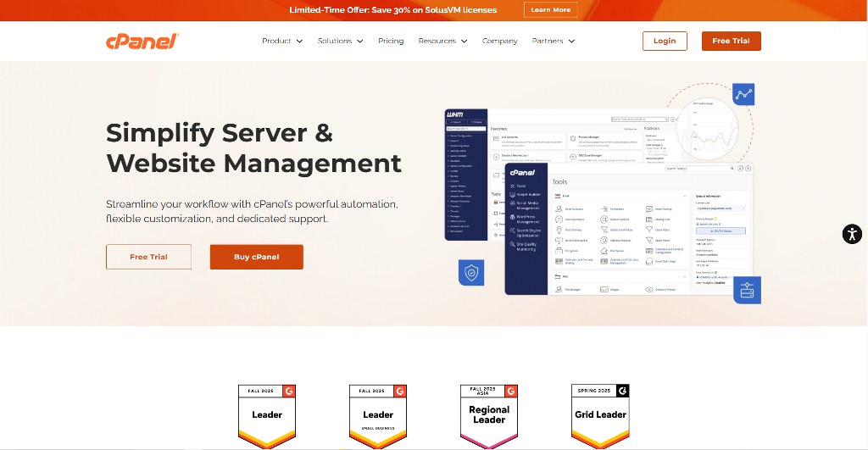The height and width of the screenshot is (450, 868).
Task: Expand the Product menu chevron
Action: point(299,41)
